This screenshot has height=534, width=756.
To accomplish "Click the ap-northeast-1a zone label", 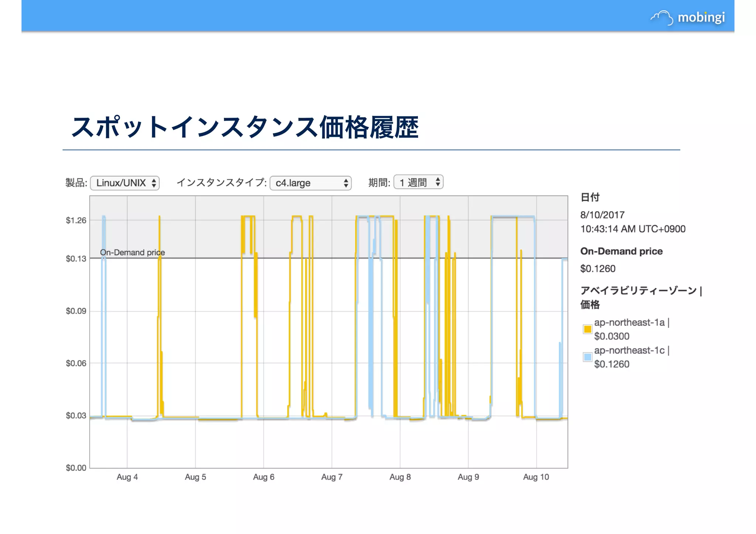I will [x=629, y=323].
